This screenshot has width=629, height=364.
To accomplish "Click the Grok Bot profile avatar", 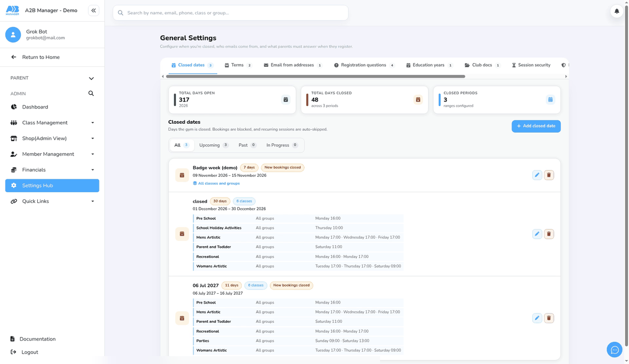I will click(13, 34).
